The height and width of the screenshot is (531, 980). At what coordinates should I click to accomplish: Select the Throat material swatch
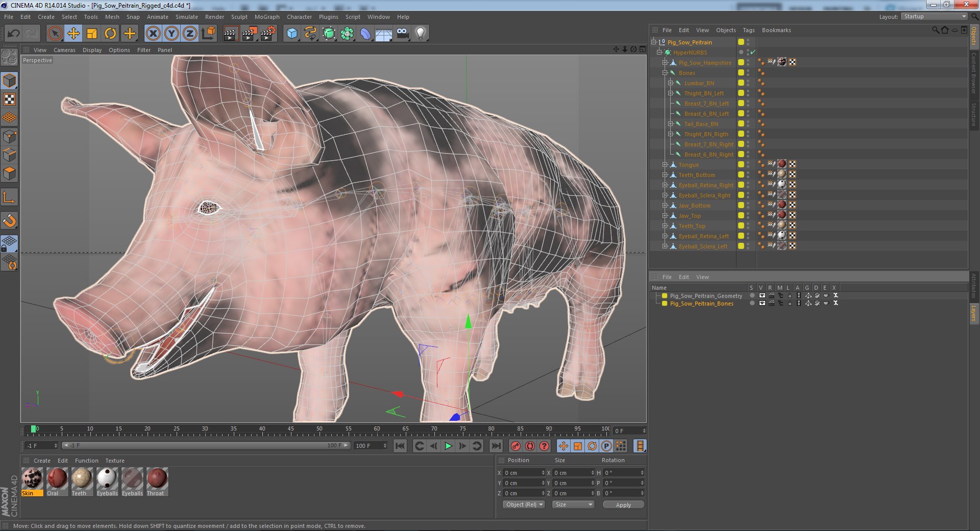[157, 482]
